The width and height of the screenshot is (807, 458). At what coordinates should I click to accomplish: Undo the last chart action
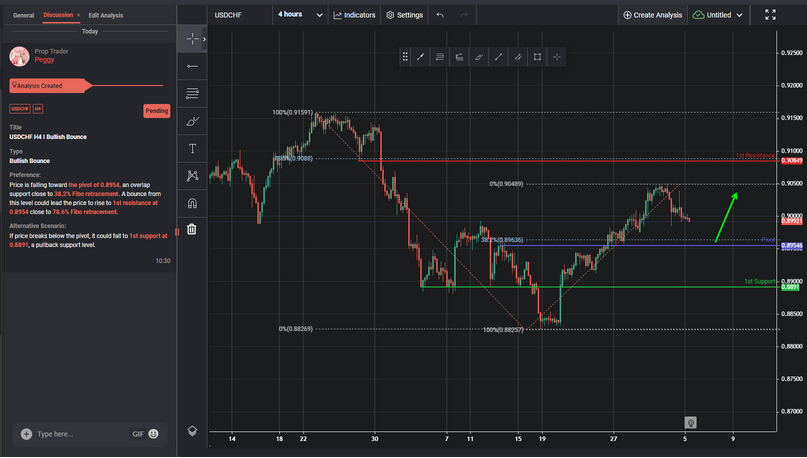click(440, 15)
